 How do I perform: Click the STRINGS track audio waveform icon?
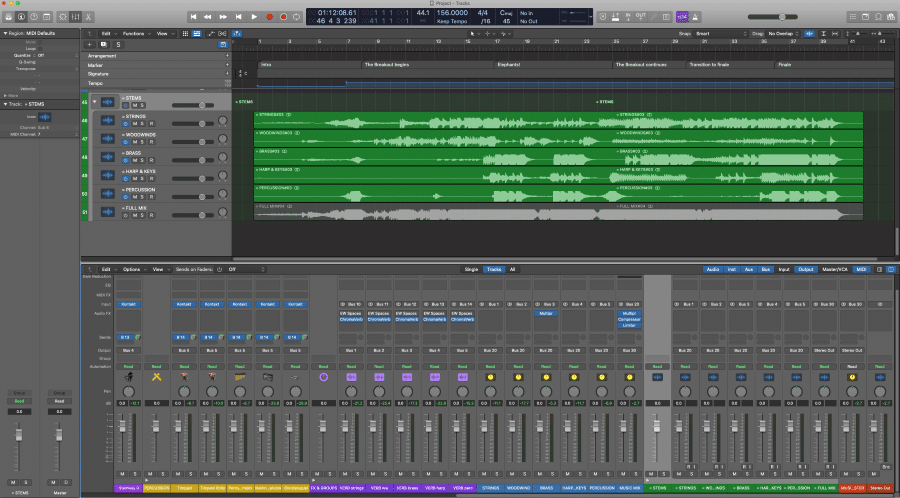click(x=108, y=120)
